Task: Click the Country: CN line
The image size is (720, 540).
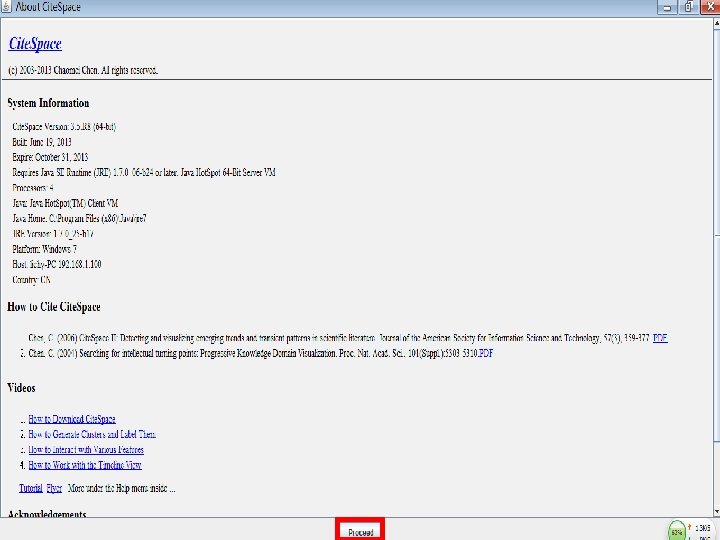Action: pyautogui.click(x=31, y=280)
